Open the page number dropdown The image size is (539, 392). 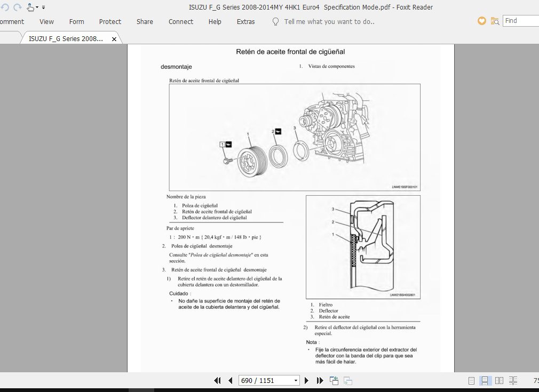coord(296,380)
